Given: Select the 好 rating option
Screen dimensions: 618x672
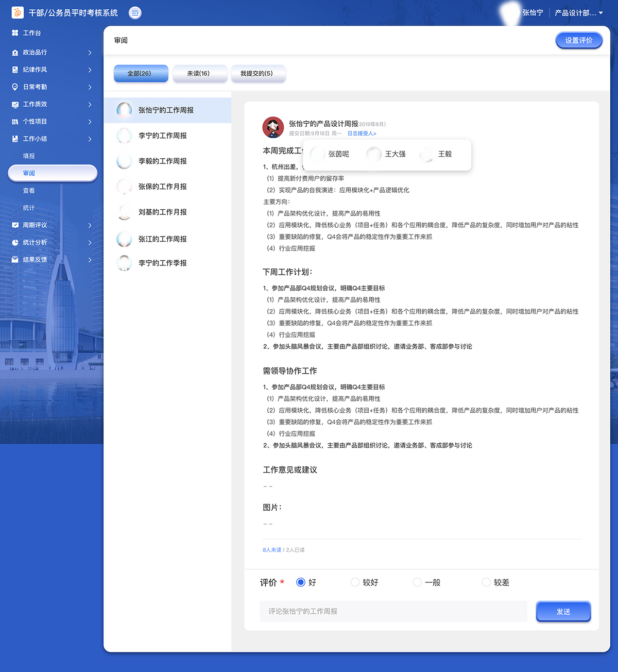Looking at the screenshot, I should 300,582.
